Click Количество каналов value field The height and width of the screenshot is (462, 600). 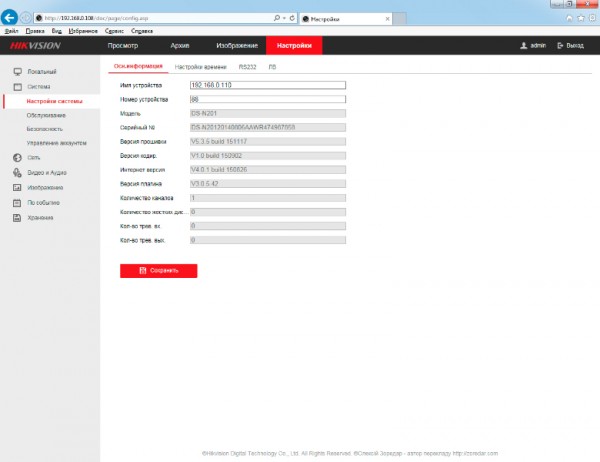[x=268, y=198]
